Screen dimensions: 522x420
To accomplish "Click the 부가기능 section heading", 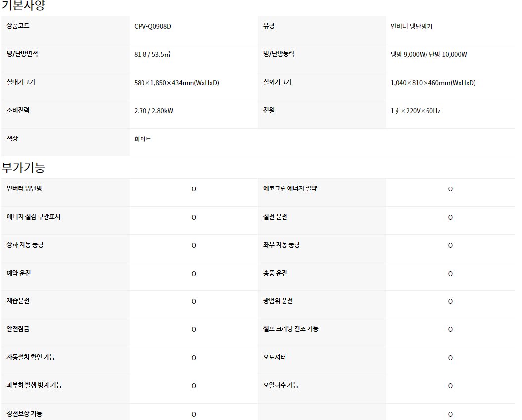I will (23, 167).
